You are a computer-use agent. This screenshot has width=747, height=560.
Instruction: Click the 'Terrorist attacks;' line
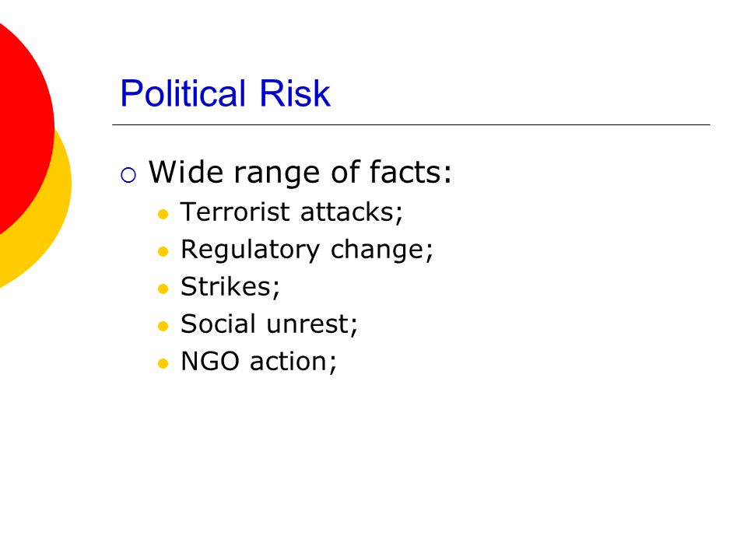(292, 212)
